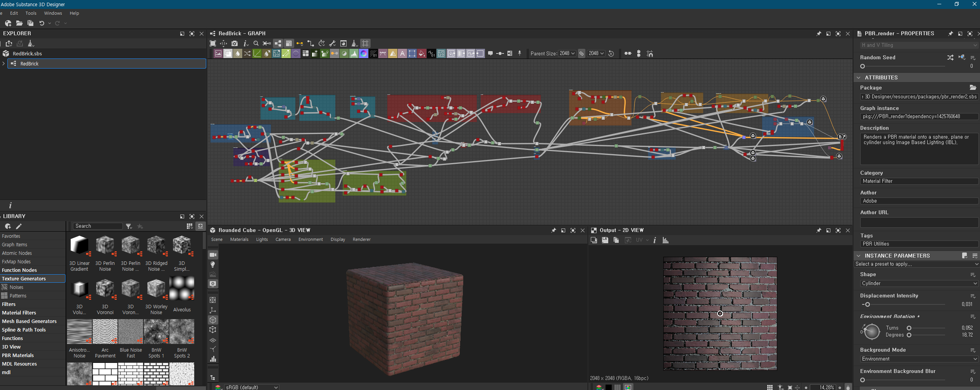Add a Levels node from toolbar
The height and width of the screenshot is (390, 980).
354,53
